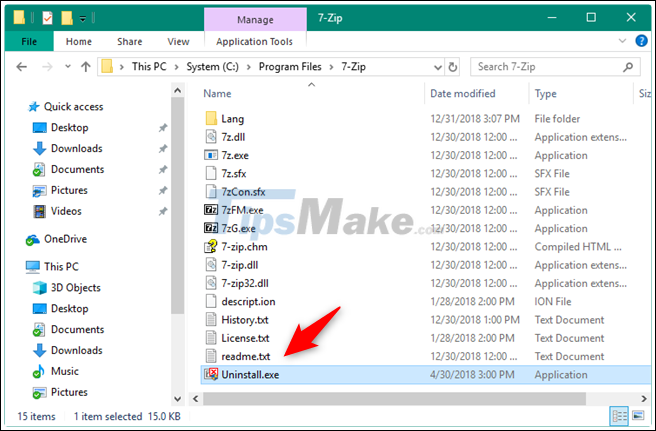
Task: Go up one folder level
Action: click(x=86, y=67)
